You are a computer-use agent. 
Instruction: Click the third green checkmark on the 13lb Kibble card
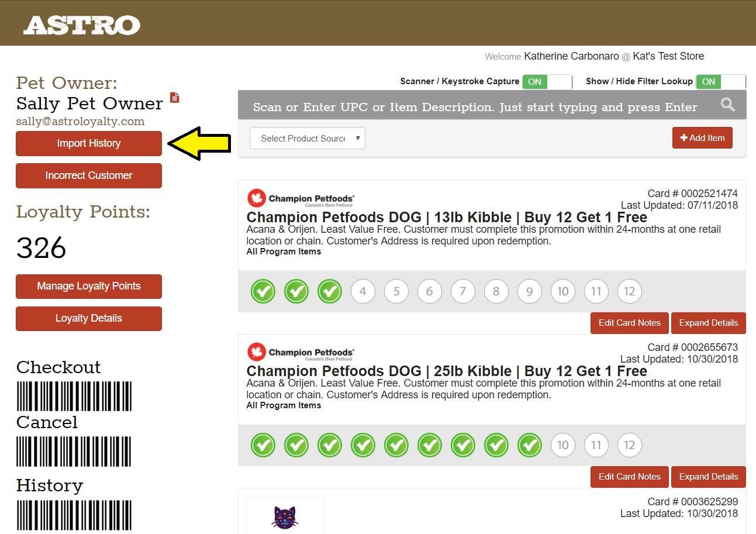330,291
